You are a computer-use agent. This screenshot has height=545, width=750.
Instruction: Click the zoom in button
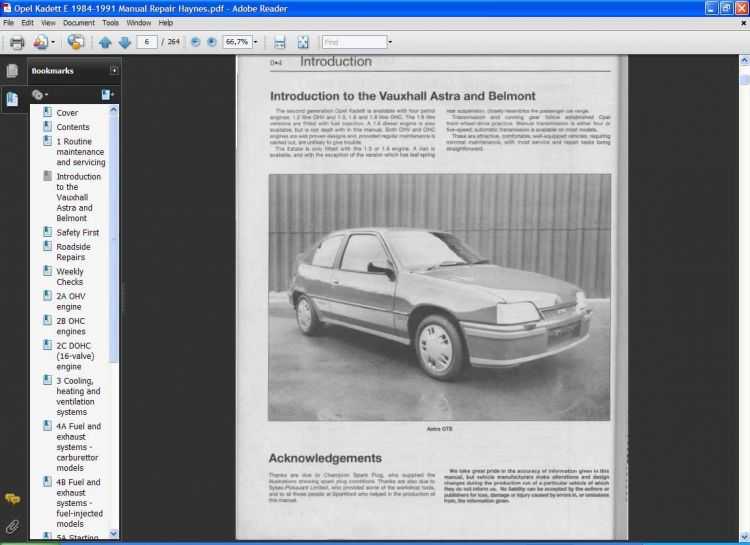click(x=212, y=42)
